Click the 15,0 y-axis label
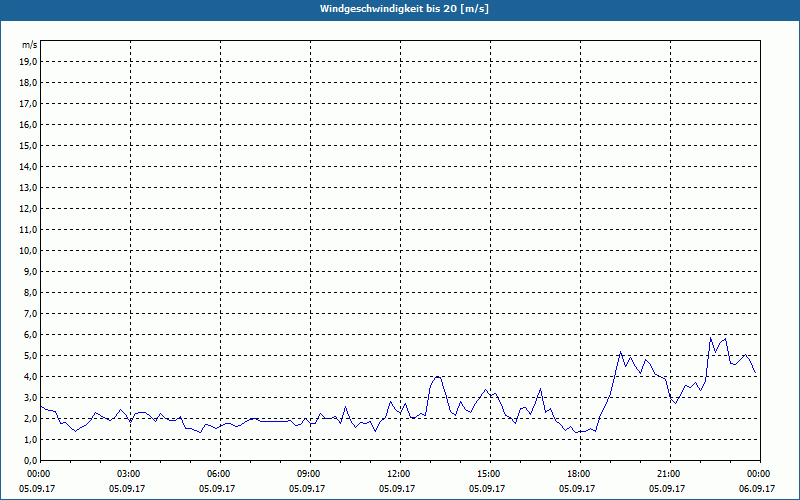This screenshot has height=500, width=800. pyautogui.click(x=28, y=145)
